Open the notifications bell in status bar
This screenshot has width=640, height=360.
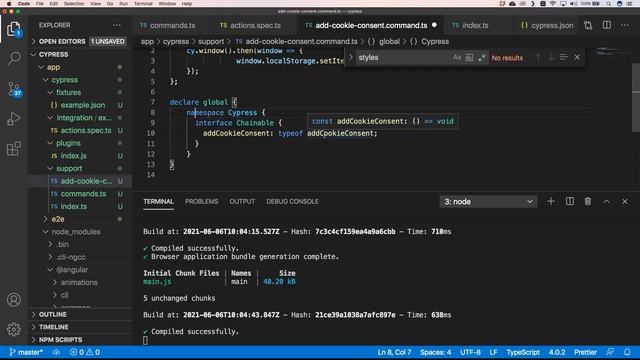[x=627, y=352]
